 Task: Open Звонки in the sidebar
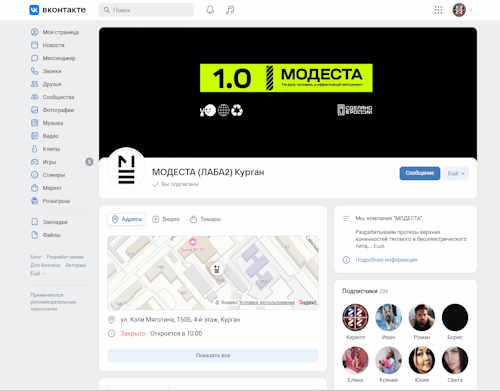coord(46,71)
